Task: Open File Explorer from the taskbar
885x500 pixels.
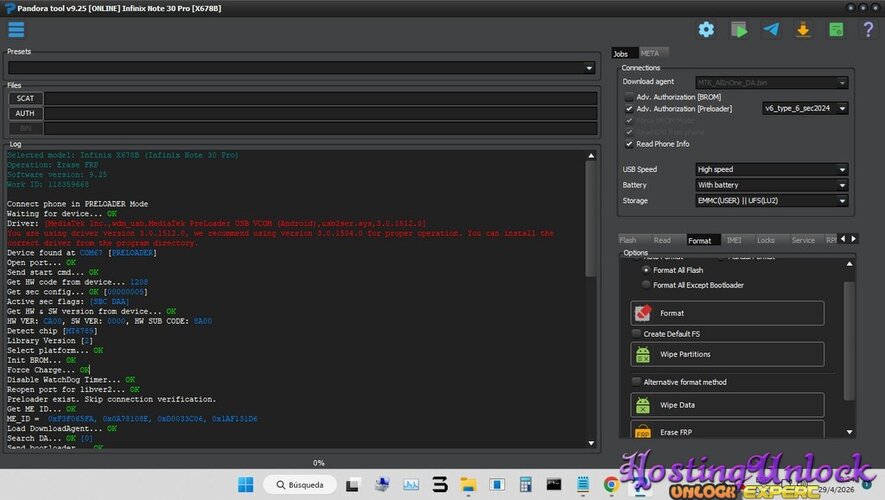Action: click(468, 485)
